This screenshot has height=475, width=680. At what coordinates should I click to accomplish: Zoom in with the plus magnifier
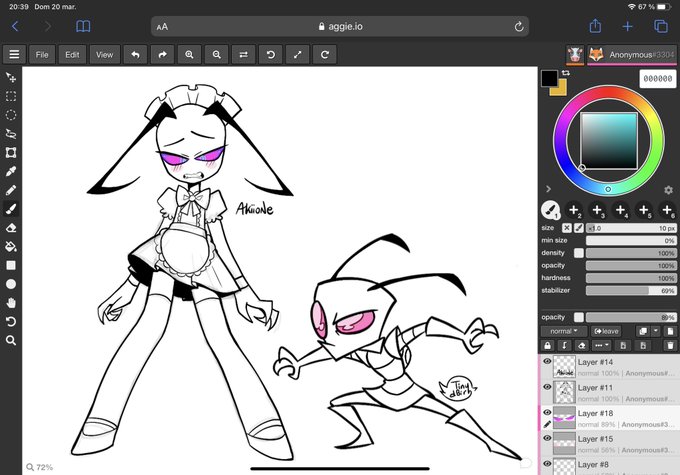[189, 55]
